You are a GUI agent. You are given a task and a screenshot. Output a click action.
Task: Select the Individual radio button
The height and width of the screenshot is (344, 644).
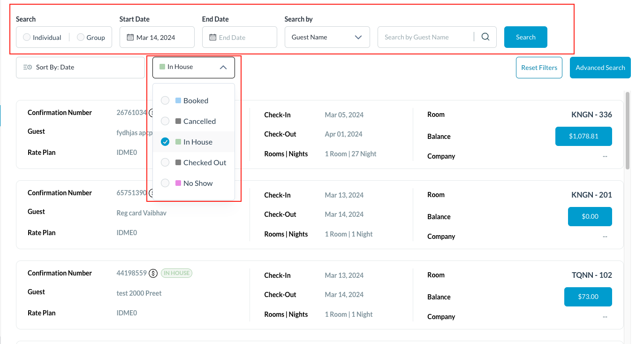tap(27, 37)
